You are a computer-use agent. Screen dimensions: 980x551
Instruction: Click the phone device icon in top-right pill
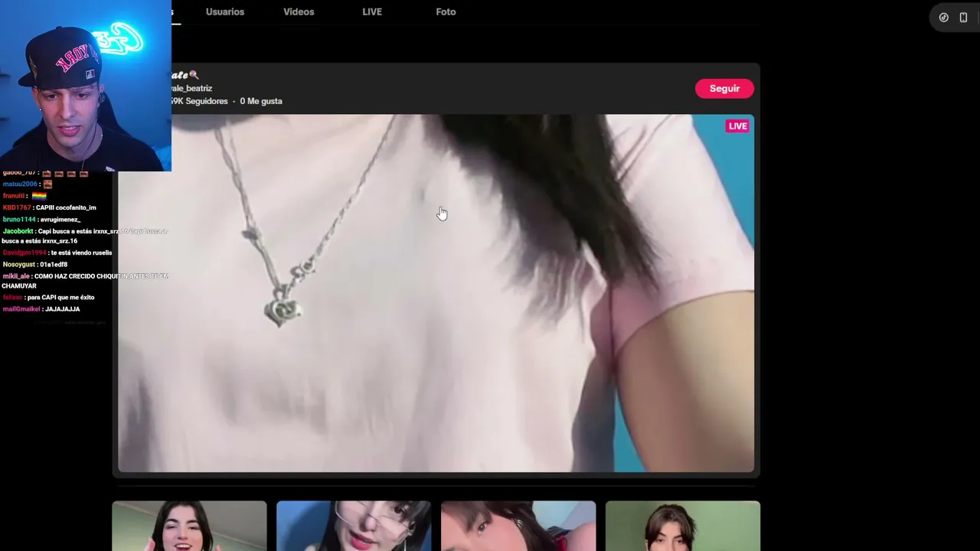pyautogui.click(x=963, y=18)
